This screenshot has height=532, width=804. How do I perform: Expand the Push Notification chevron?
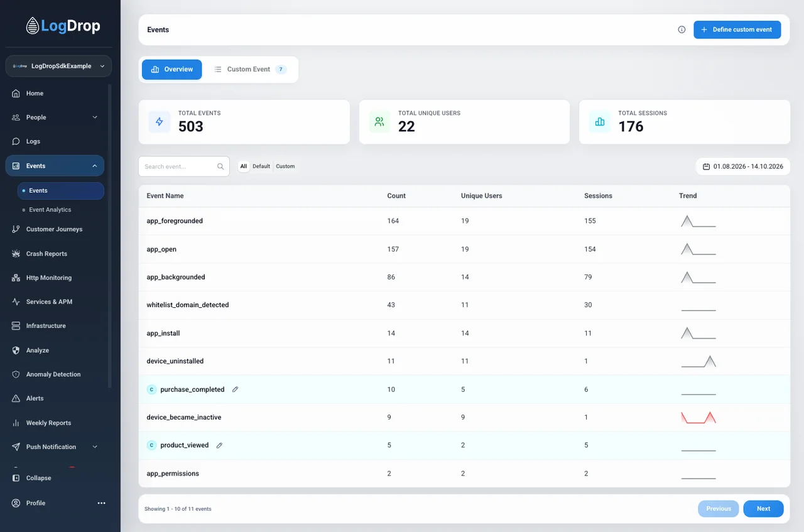point(95,447)
